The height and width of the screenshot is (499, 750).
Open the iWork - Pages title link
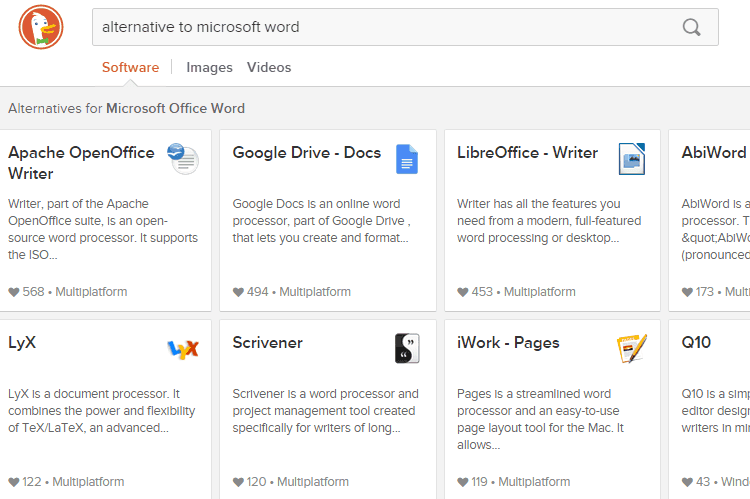pyautogui.click(x=508, y=343)
